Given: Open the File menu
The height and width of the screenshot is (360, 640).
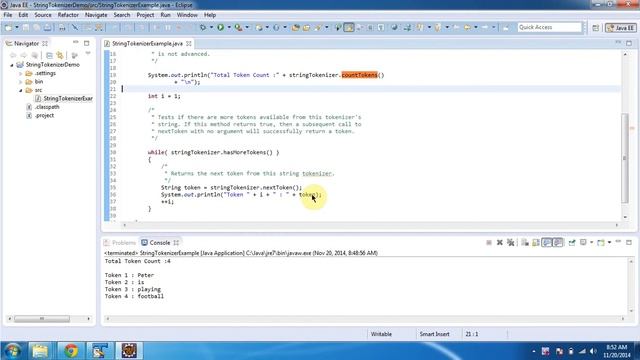Looking at the screenshot, I should pos(8,15).
